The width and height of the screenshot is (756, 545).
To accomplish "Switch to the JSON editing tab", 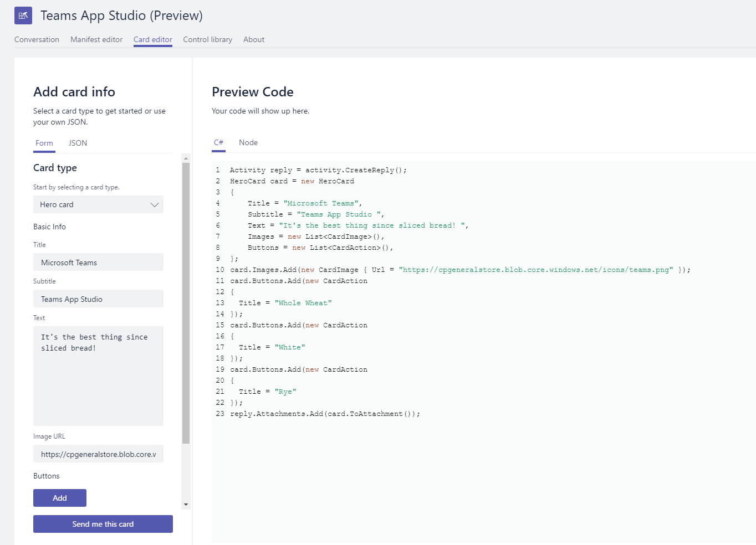I will click(x=77, y=143).
